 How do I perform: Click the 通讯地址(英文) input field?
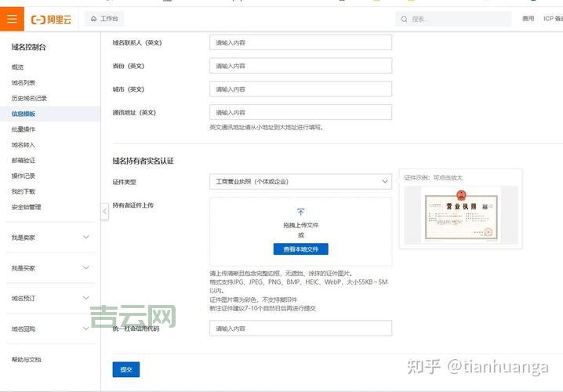pos(300,112)
